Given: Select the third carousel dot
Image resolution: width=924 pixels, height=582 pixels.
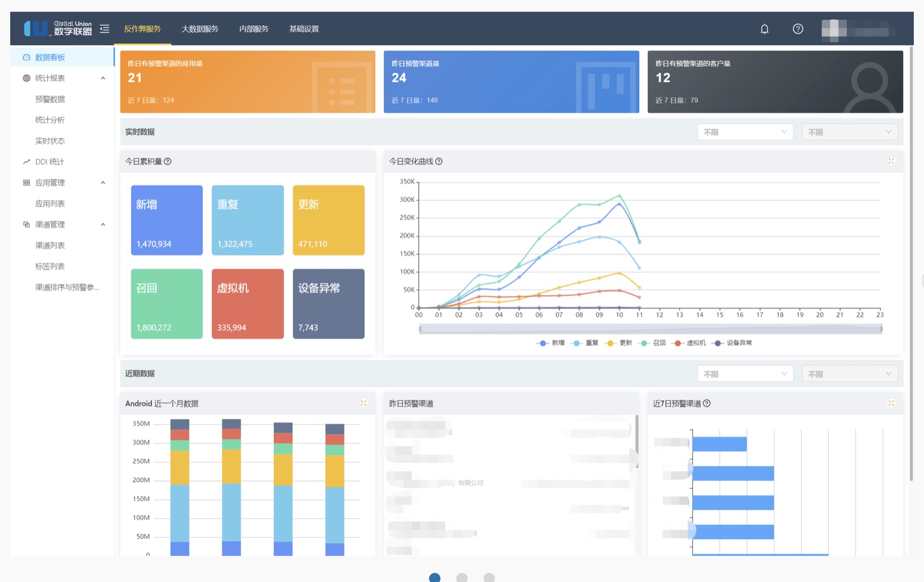Looking at the screenshot, I should (x=489, y=578).
